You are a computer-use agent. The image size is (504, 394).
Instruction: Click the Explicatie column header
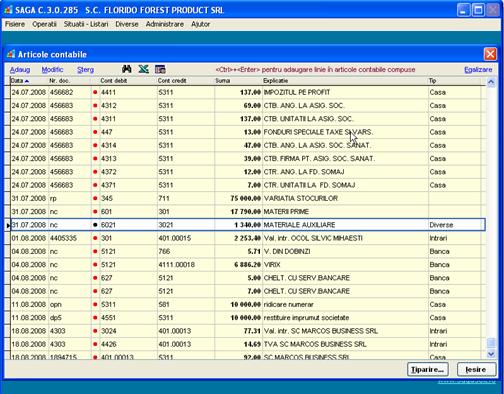(345, 81)
